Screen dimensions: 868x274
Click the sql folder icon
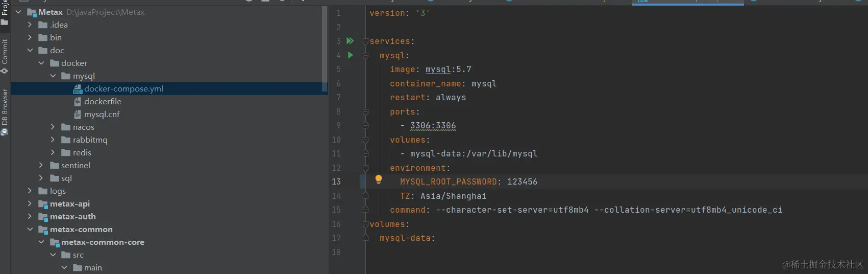tap(55, 178)
